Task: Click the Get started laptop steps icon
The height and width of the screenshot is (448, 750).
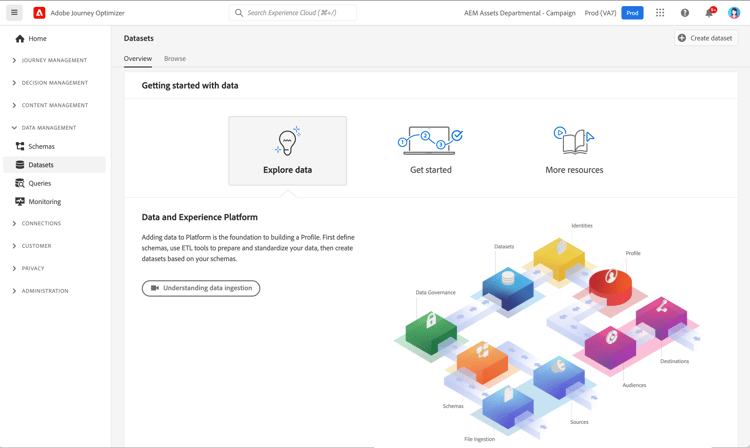Action: click(x=430, y=141)
